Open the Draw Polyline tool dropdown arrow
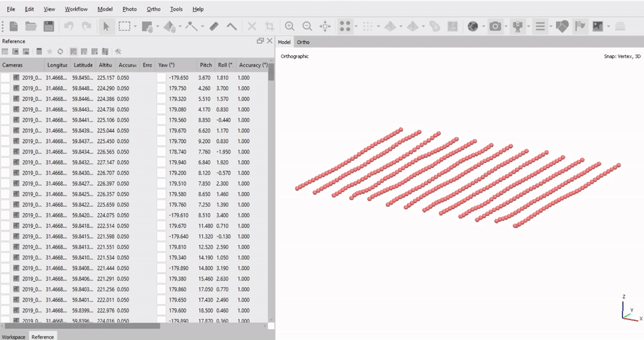Screen dimensions: 644x340 click(202, 27)
